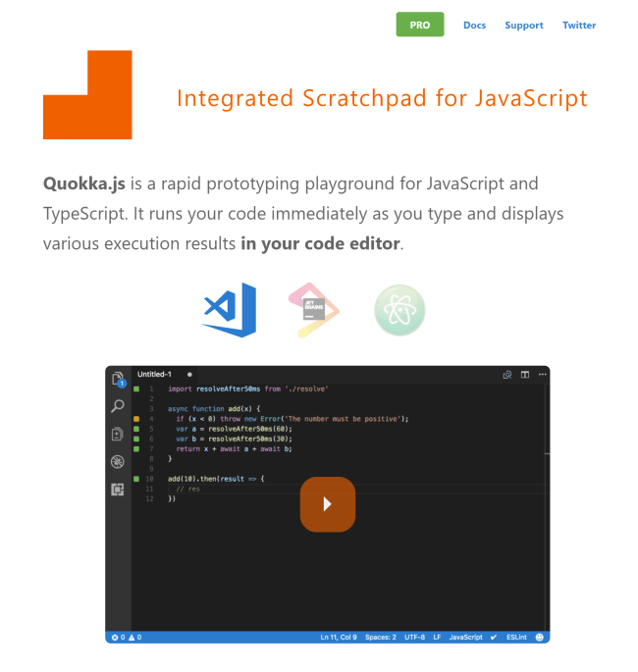
Task: Go to the Twitter link
Action: point(579,26)
